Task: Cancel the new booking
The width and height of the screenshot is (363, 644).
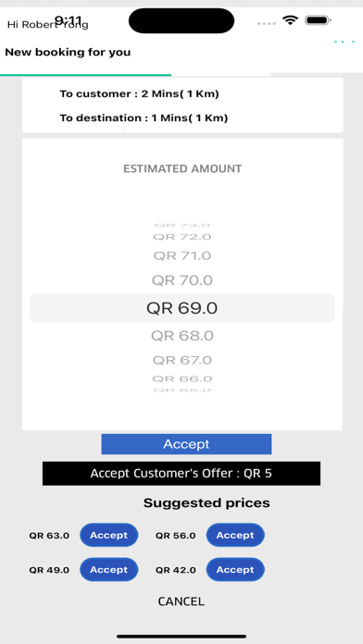Action: coord(181,601)
